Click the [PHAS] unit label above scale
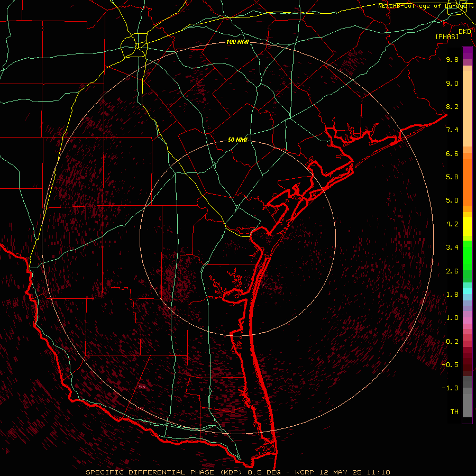This screenshot has height=476, width=476. pos(447,36)
